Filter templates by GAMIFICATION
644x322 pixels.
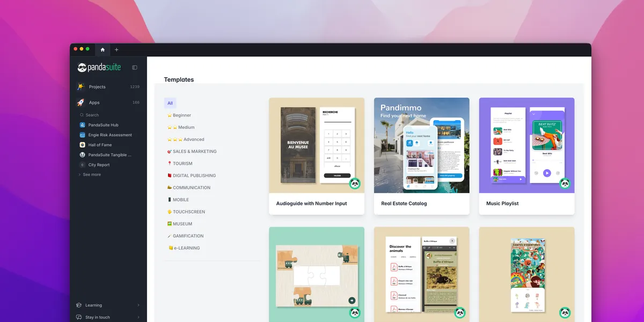[x=185, y=236]
